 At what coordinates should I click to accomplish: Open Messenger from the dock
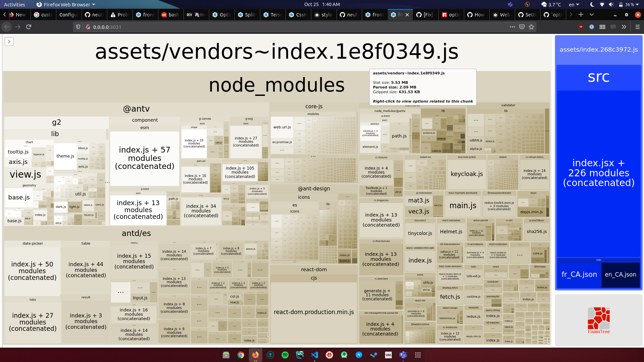[x=359, y=355]
